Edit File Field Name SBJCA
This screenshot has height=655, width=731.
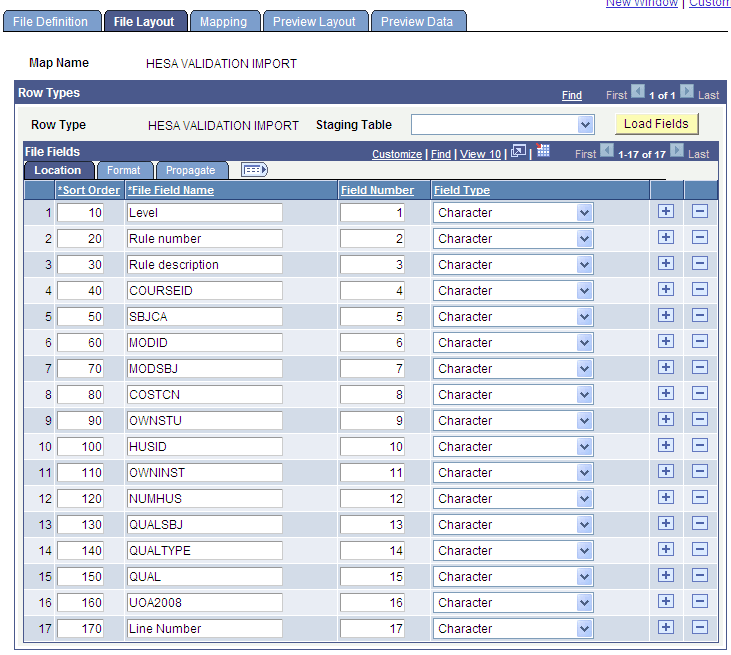205,317
